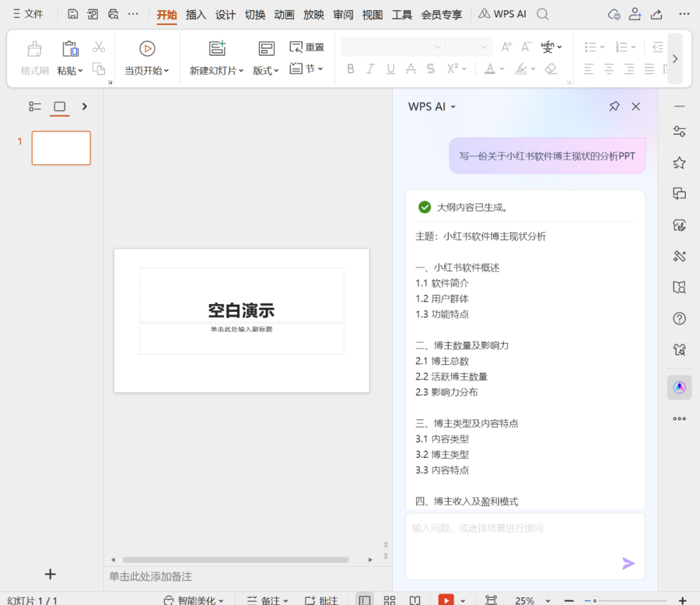Click the Print Preview icon
Screen dimensions: 700x605
tap(113, 14)
